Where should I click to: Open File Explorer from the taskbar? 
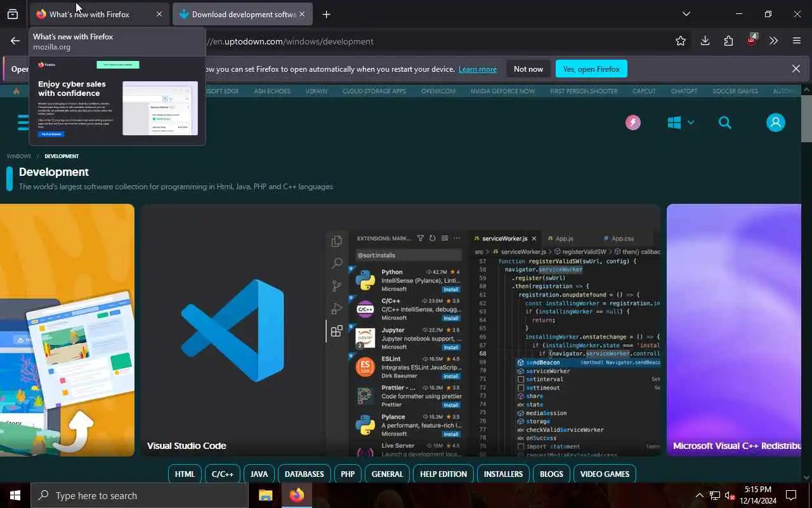tap(266, 495)
